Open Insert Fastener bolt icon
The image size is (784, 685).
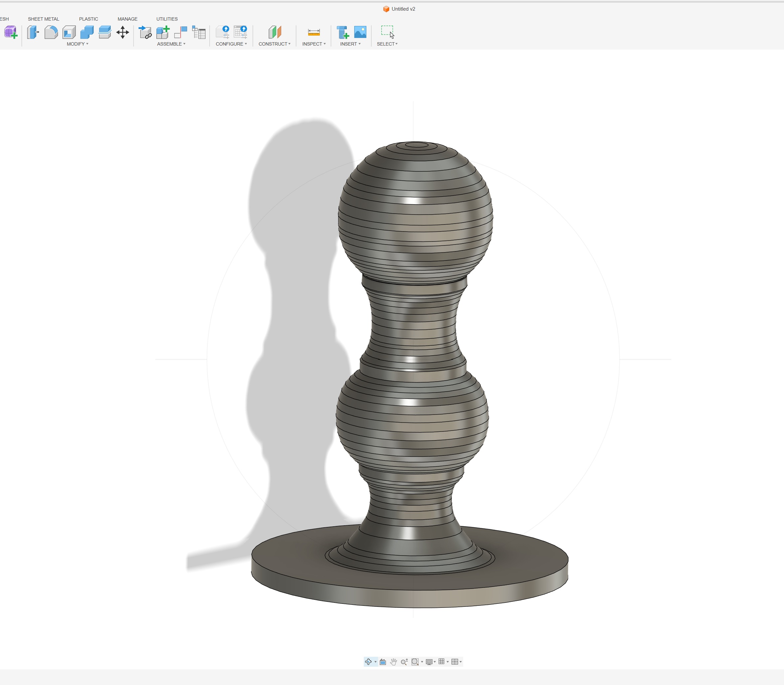[x=342, y=32]
